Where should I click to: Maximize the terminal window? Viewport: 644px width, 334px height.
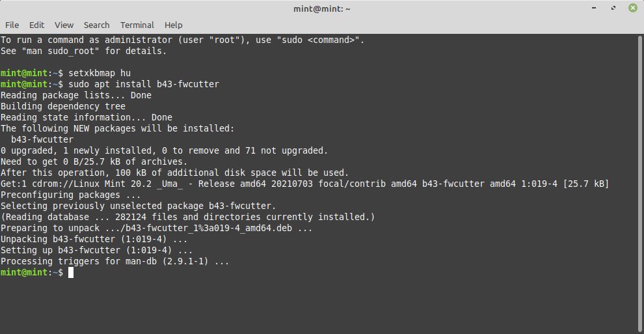(x=613, y=8)
